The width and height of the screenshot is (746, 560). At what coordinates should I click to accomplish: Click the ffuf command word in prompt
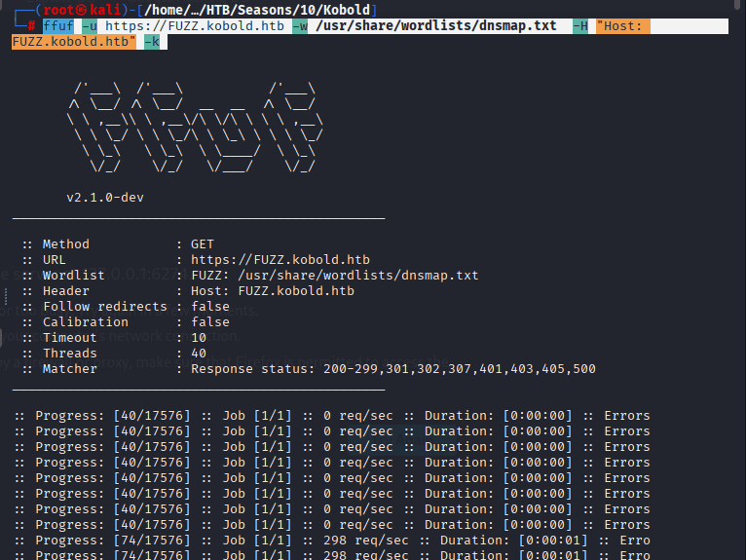point(57,26)
